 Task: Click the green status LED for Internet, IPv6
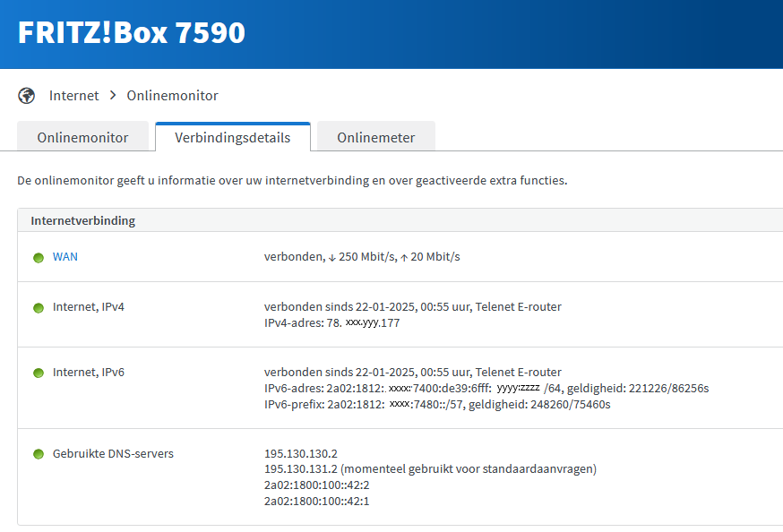click(x=39, y=373)
